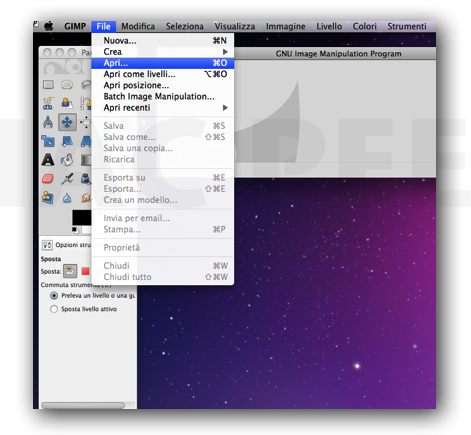Select the Rectangle Select tool
This screenshot has width=471, height=435.
(48, 85)
